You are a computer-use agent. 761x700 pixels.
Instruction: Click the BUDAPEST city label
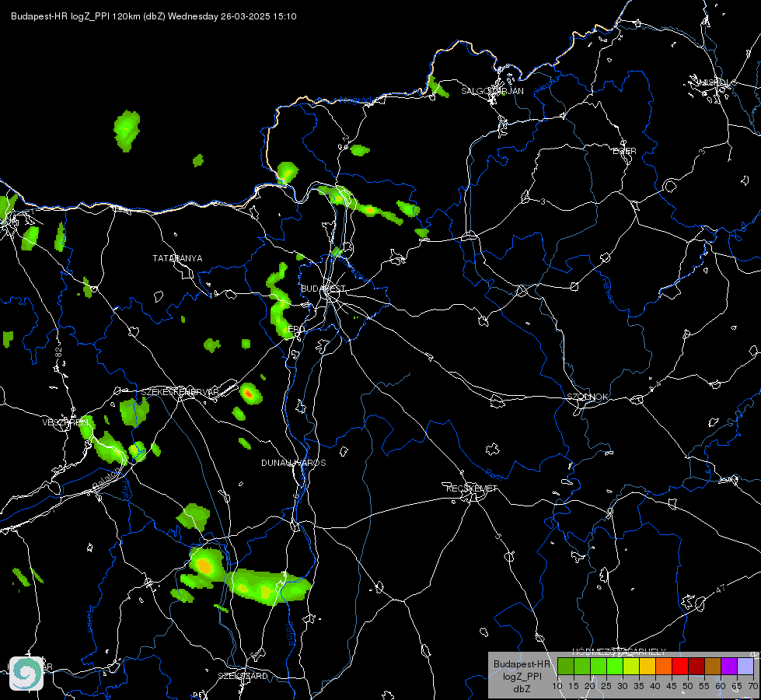point(323,289)
